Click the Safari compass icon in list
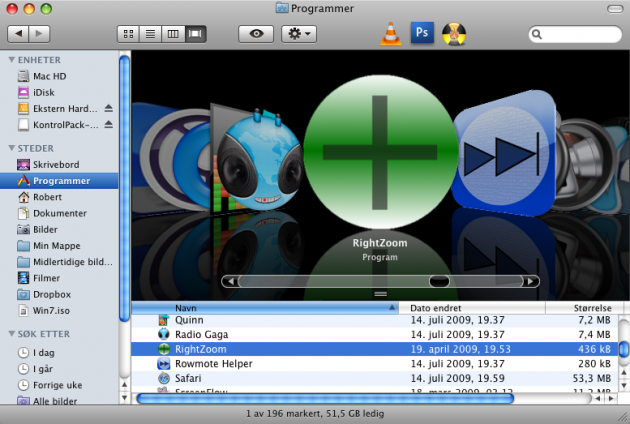 (x=164, y=378)
